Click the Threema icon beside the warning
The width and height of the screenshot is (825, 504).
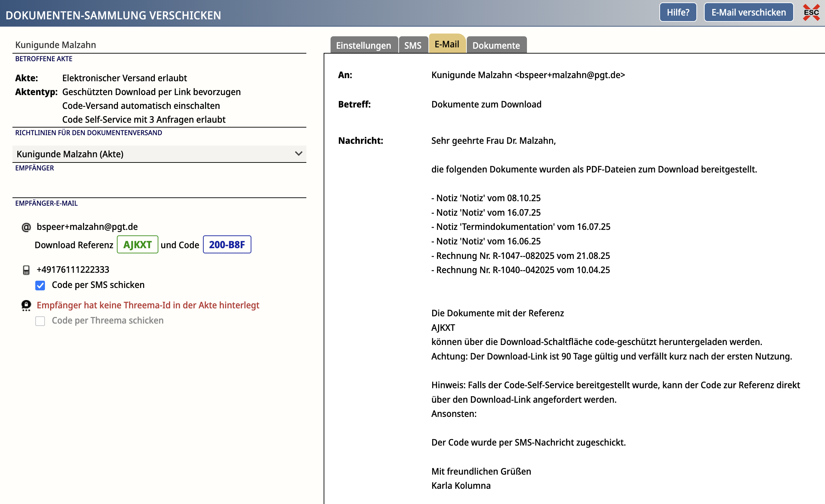26,305
